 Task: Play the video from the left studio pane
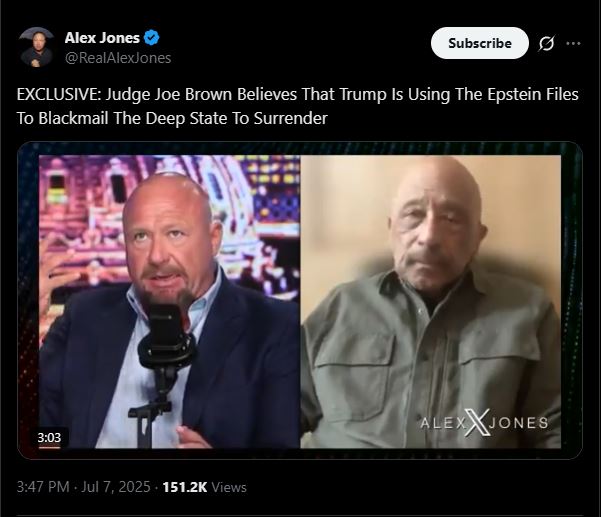click(169, 301)
